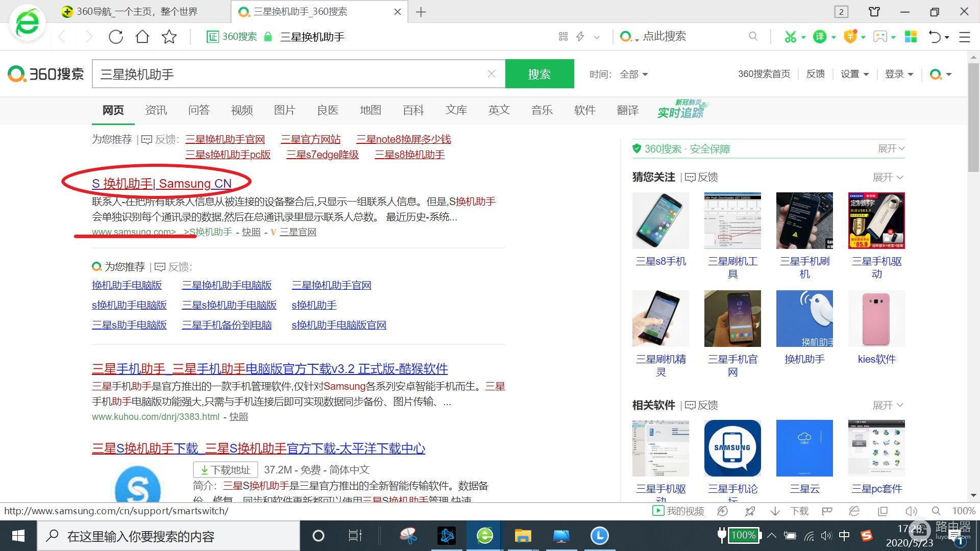The width and height of the screenshot is (980, 551).
Task: Switch to the 软件 tab
Action: pyautogui.click(x=585, y=110)
